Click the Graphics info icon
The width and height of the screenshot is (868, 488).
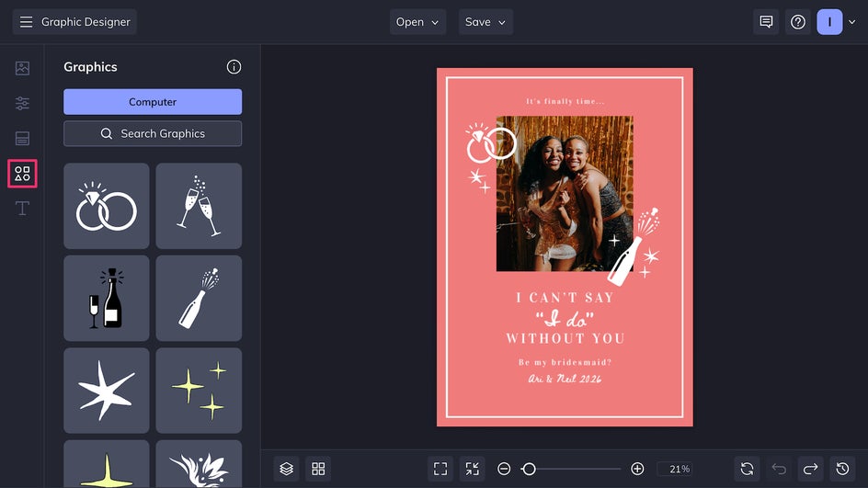click(234, 67)
